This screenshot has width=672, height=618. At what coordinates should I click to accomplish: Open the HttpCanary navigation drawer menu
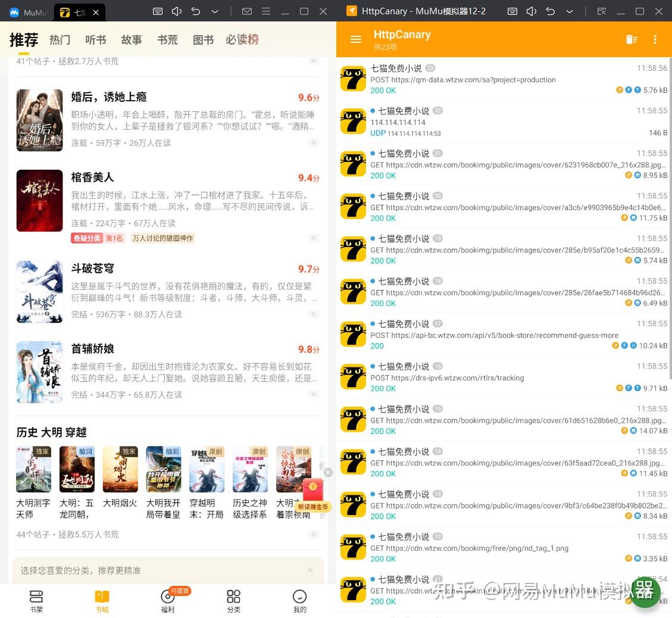(355, 39)
